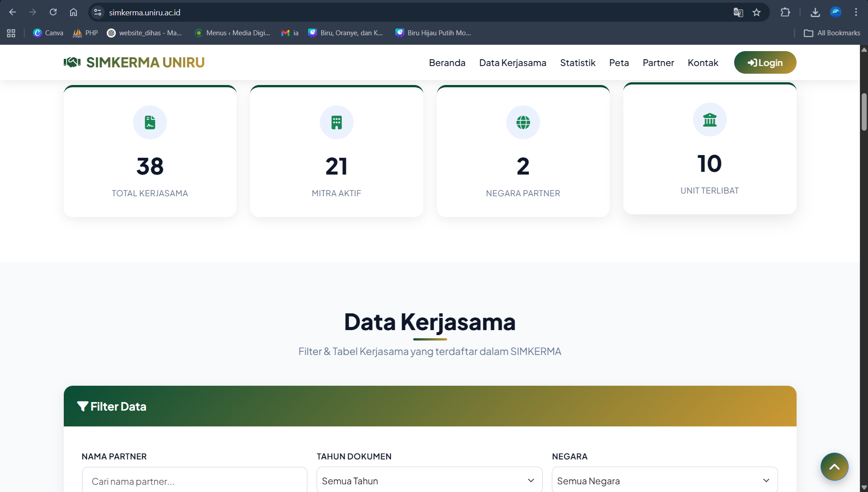Focus the Cari nama partner field

(x=194, y=480)
